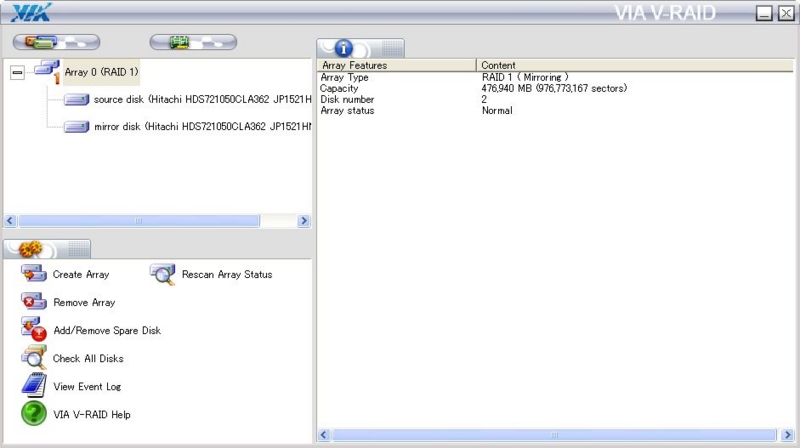Open the gear tasks tab
The height and width of the screenshot is (448, 800).
tap(47, 249)
